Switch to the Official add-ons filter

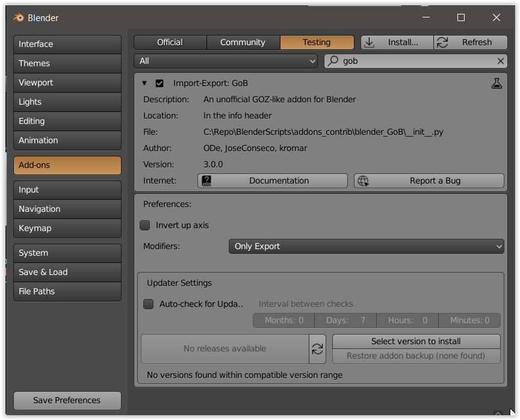170,42
